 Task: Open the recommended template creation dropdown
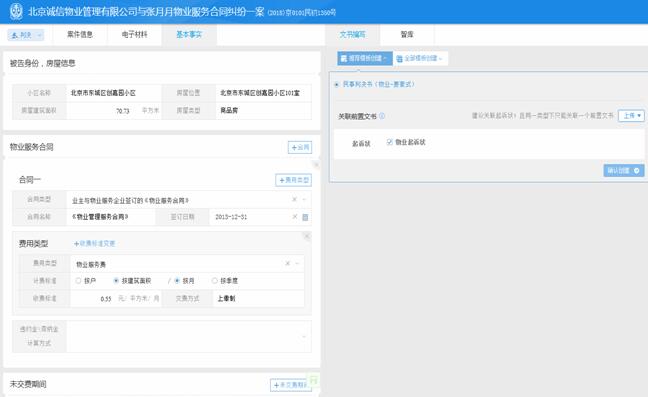[x=364, y=58]
